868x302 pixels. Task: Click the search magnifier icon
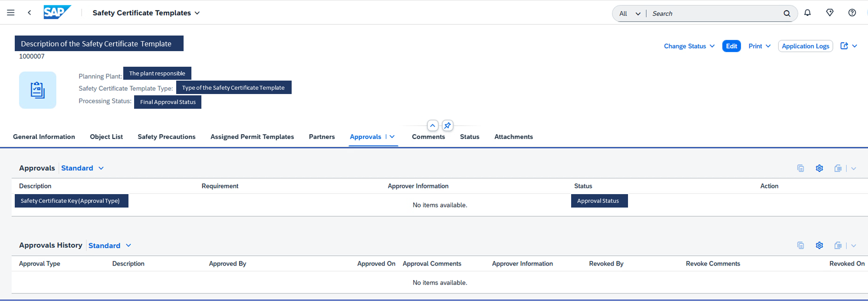tap(787, 13)
